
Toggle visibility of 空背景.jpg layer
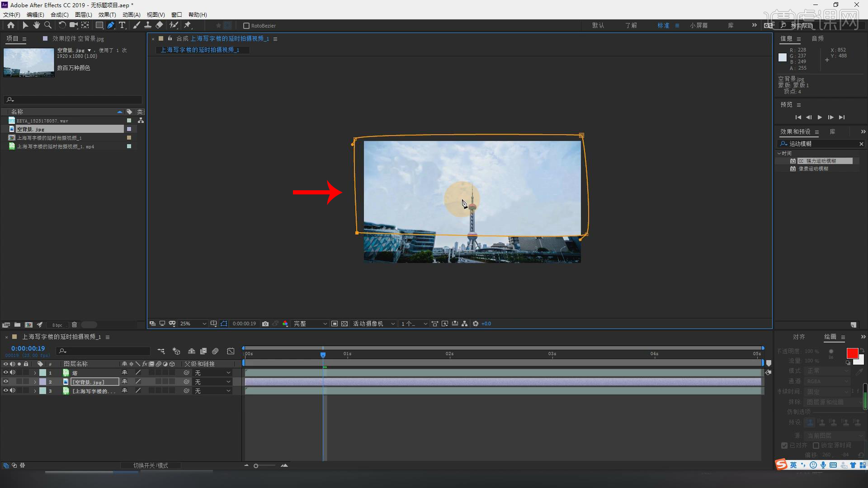point(6,381)
